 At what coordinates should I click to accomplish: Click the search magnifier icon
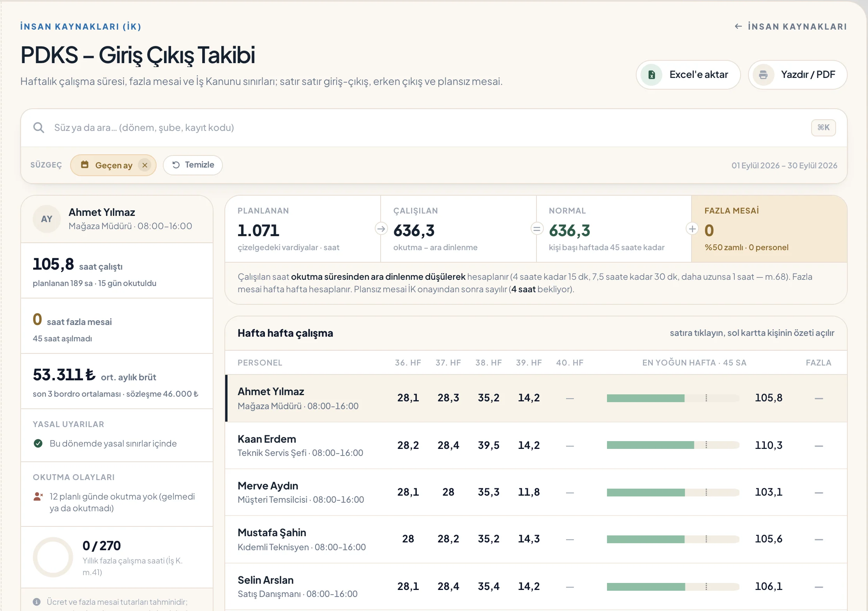point(39,127)
